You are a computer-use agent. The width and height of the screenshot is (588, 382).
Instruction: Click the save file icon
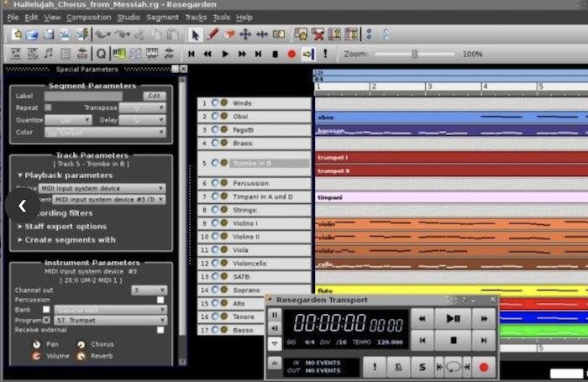point(49,34)
